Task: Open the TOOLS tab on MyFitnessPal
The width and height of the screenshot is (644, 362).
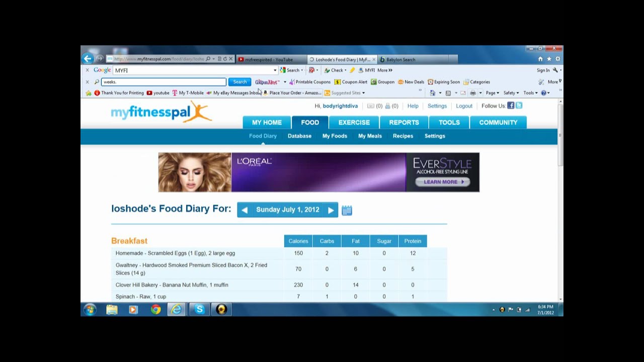Action: click(449, 122)
